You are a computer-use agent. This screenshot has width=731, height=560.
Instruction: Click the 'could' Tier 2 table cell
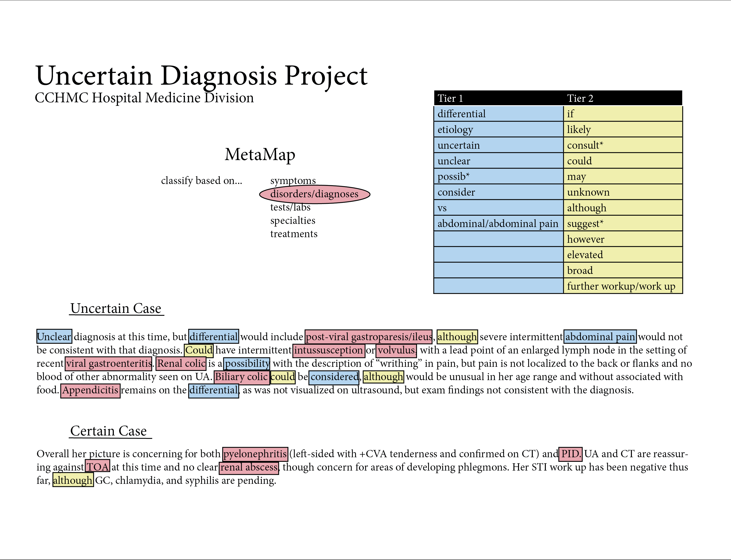pos(623,161)
